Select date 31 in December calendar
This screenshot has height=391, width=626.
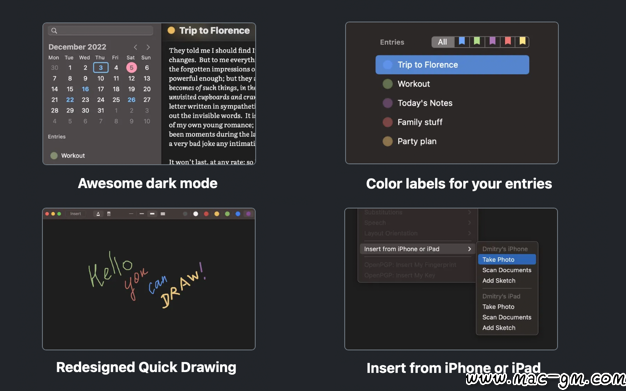point(101,111)
